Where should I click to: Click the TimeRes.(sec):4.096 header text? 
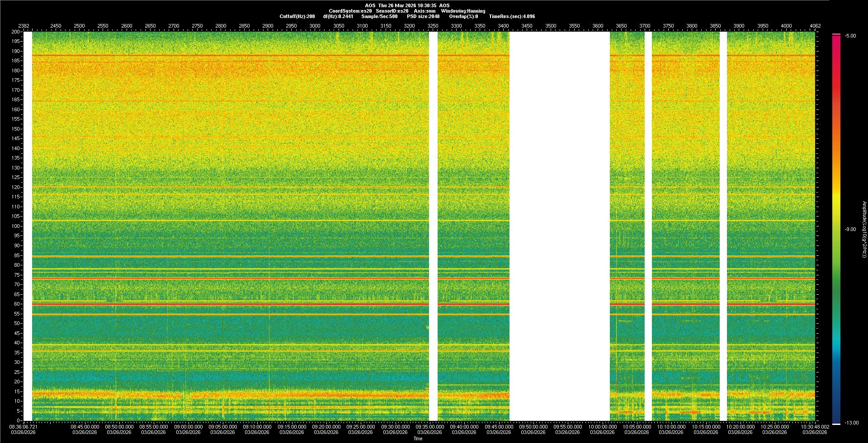(x=512, y=16)
